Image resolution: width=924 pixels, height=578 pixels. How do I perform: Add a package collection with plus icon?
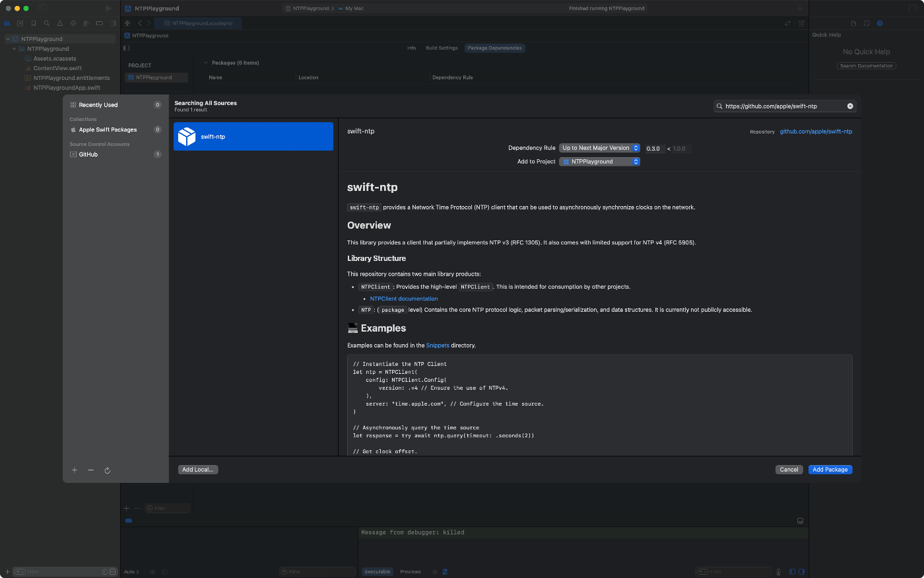click(x=75, y=470)
